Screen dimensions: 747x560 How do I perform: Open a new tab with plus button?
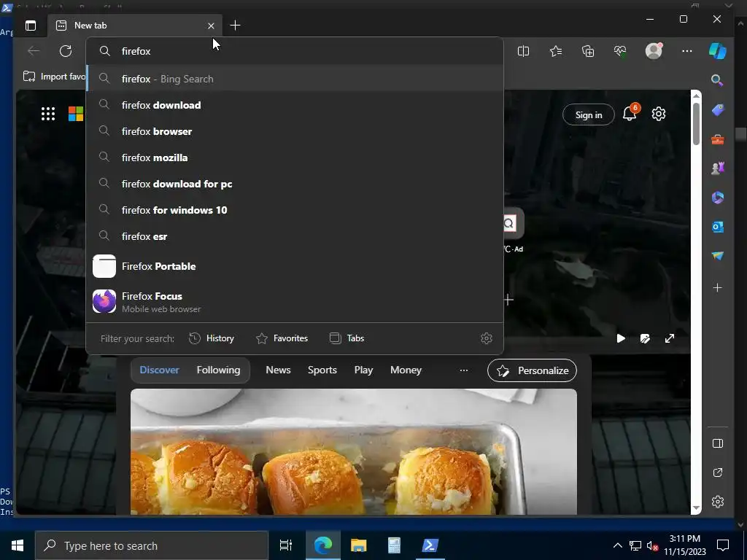point(235,26)
